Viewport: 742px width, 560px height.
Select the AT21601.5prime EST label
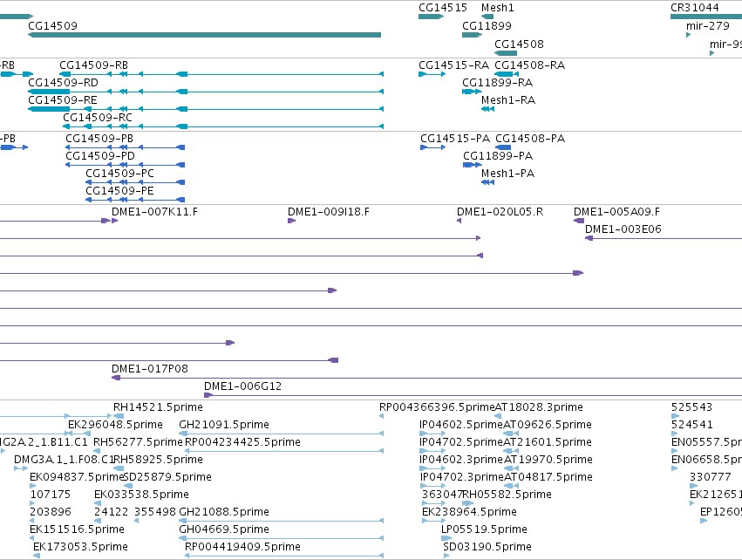(548, 442)
